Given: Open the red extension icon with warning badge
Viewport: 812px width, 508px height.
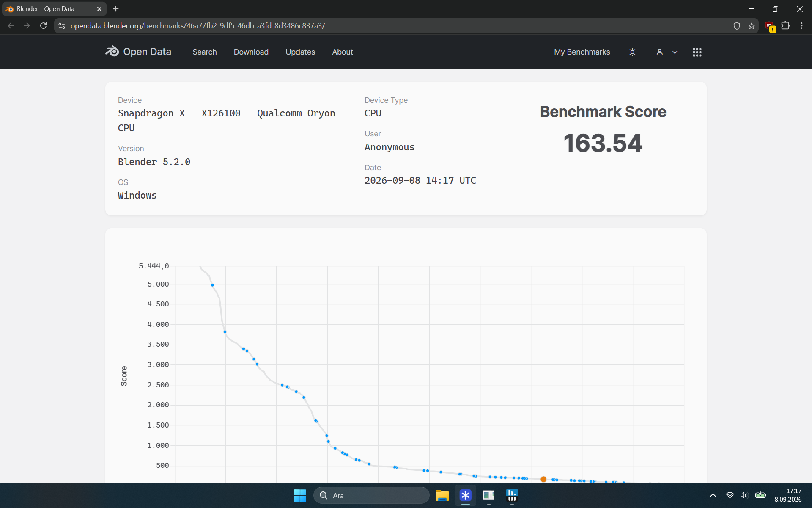Looking at the screenshot, I should 770,26.
